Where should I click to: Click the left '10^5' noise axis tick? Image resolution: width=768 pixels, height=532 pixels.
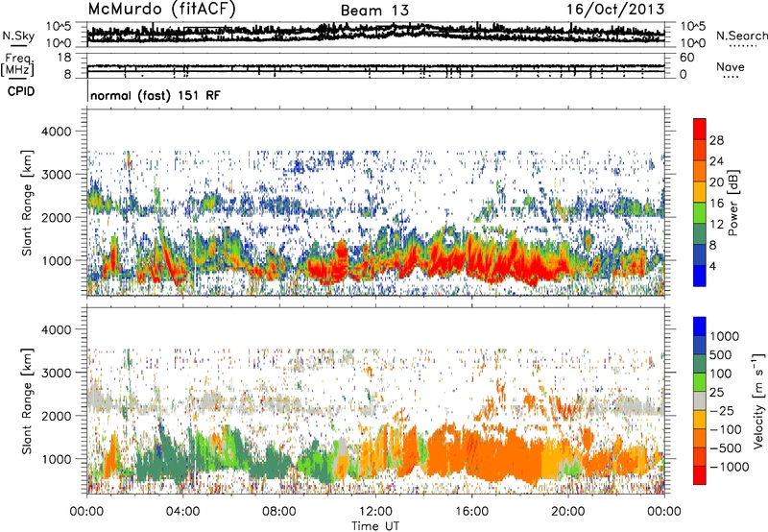click(x=59, y=27)
